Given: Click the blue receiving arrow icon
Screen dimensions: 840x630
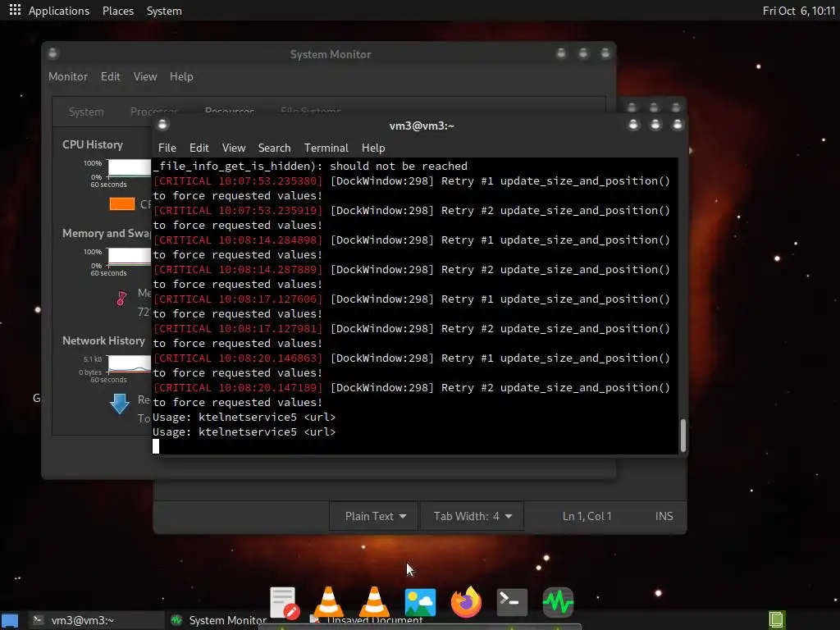Looking at the screenshot, I should coord(120,404).
